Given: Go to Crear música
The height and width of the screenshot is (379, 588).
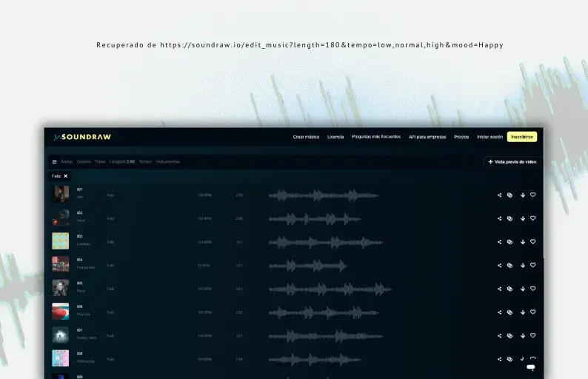Looking at the screenshot, I should tap(306, 137).
